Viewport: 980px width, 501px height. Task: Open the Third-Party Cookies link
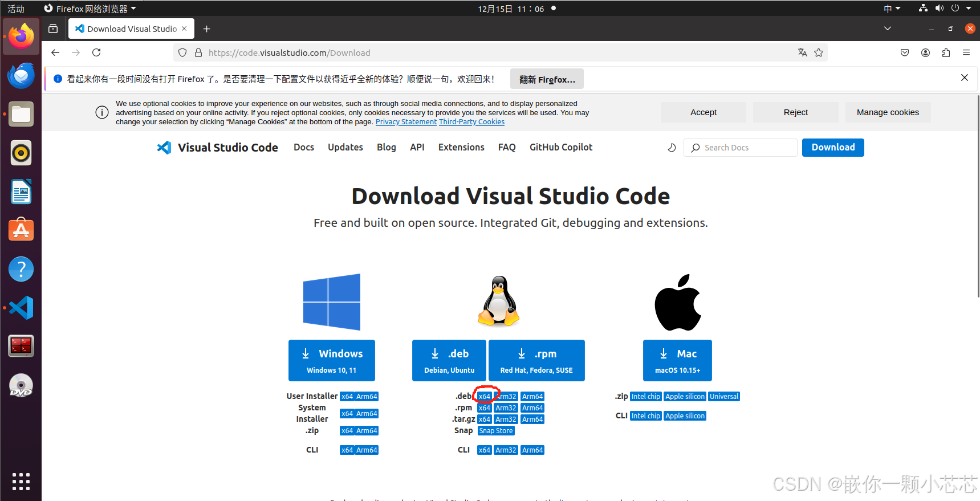[x=471, y=122]
